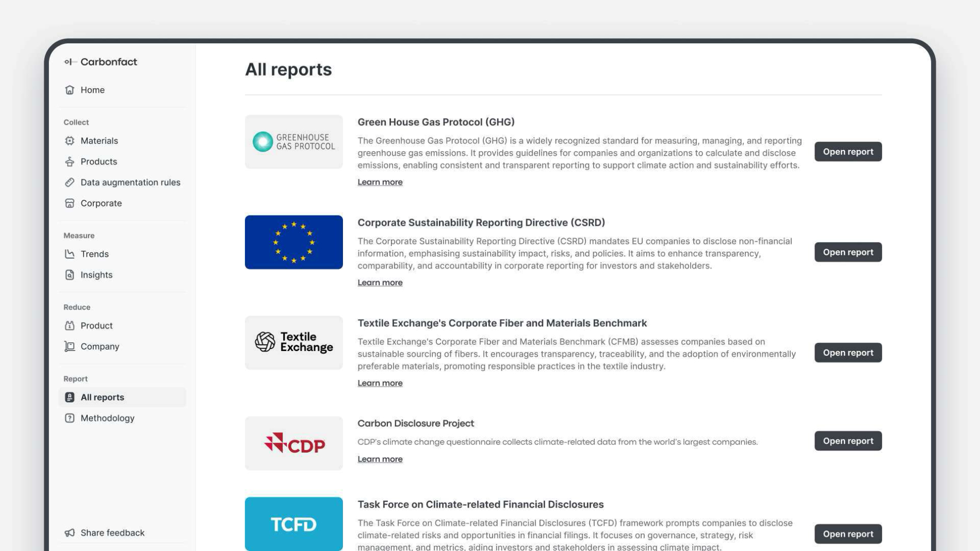
Task: Click the Textile Exchange's Corporate Fiber title
Action: (502, 323)
